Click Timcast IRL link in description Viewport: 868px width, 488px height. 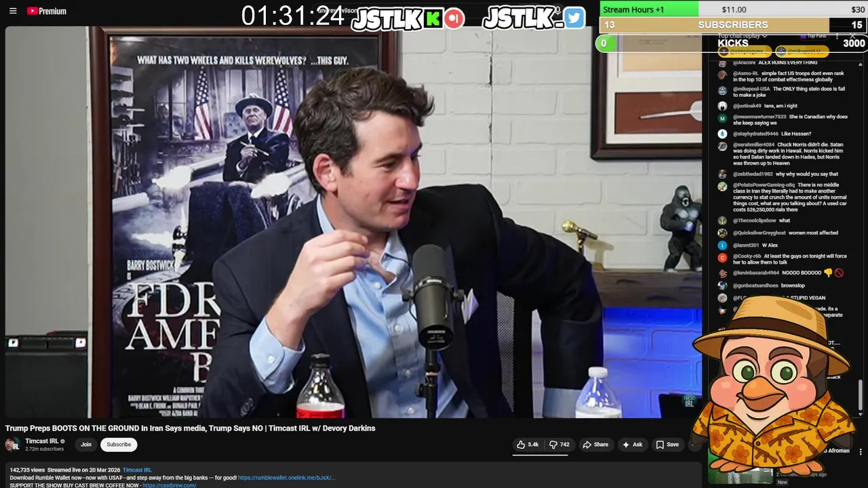point(137,470)
